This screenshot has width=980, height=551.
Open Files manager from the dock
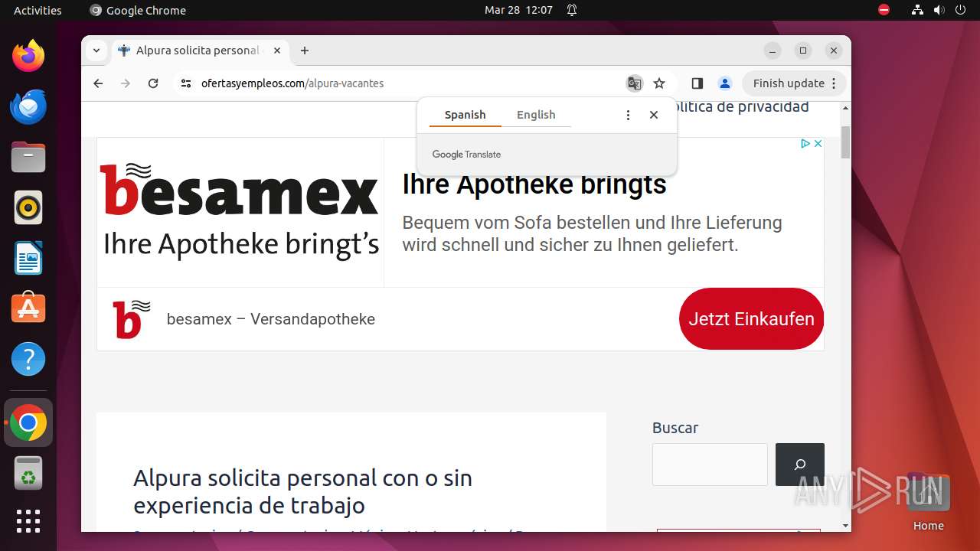tap(28, 157)
